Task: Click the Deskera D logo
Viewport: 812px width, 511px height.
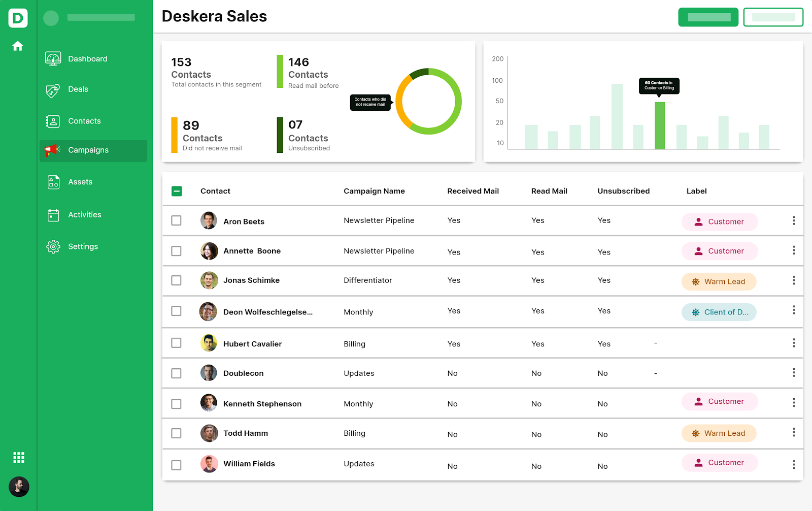Action: coord(18,18)
